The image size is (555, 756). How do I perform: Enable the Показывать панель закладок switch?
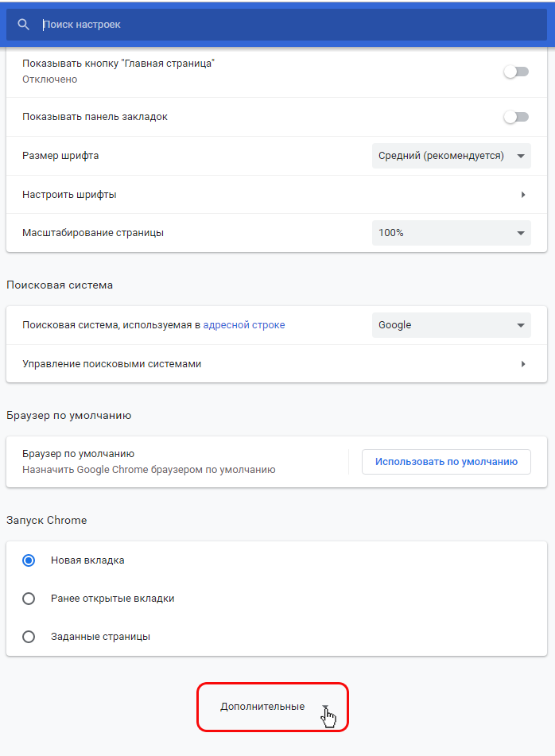(516, 117)
